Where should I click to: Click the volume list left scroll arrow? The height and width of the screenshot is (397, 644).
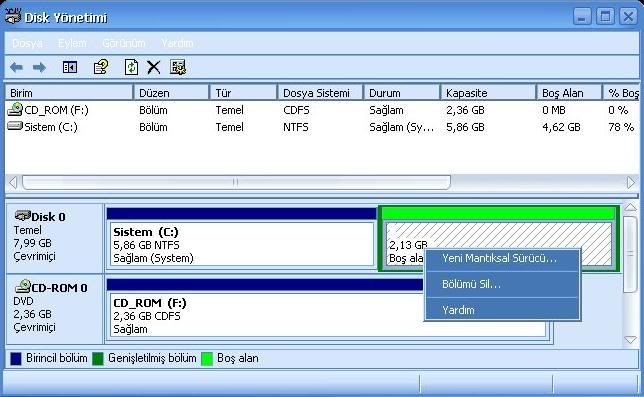pos(13,182)
